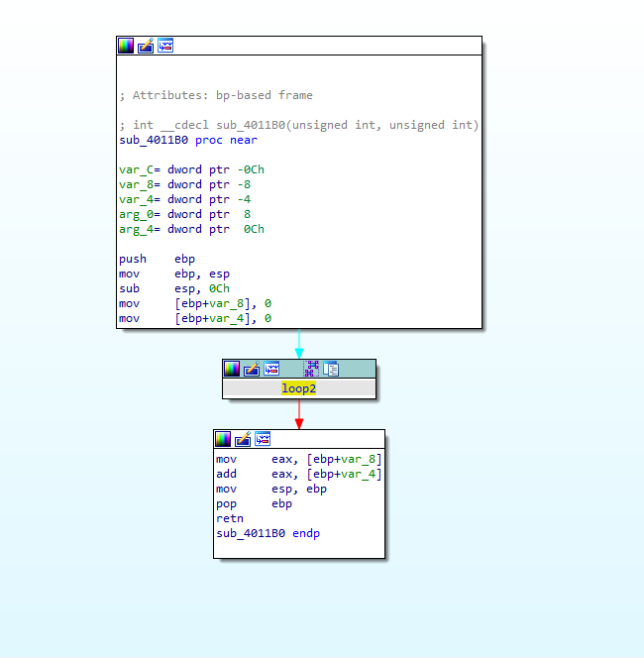Click the pencil edit icon on top node

coord(146,46)
